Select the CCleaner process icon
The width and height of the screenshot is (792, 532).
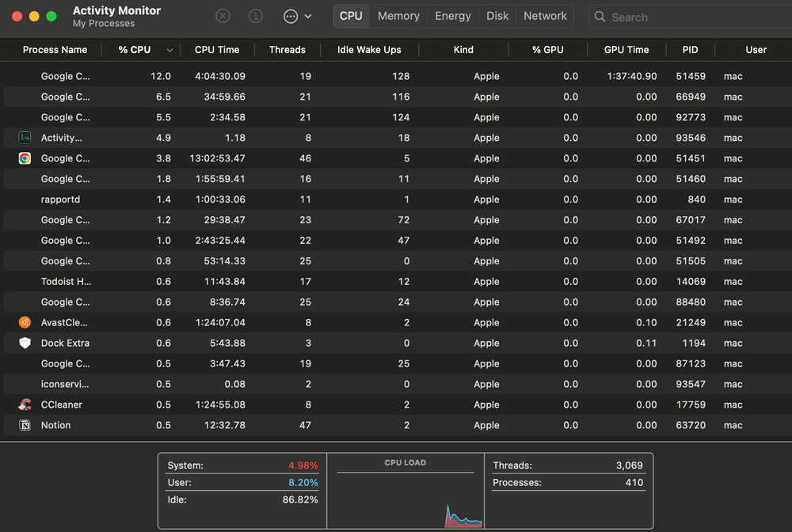[x=25, y=405]
